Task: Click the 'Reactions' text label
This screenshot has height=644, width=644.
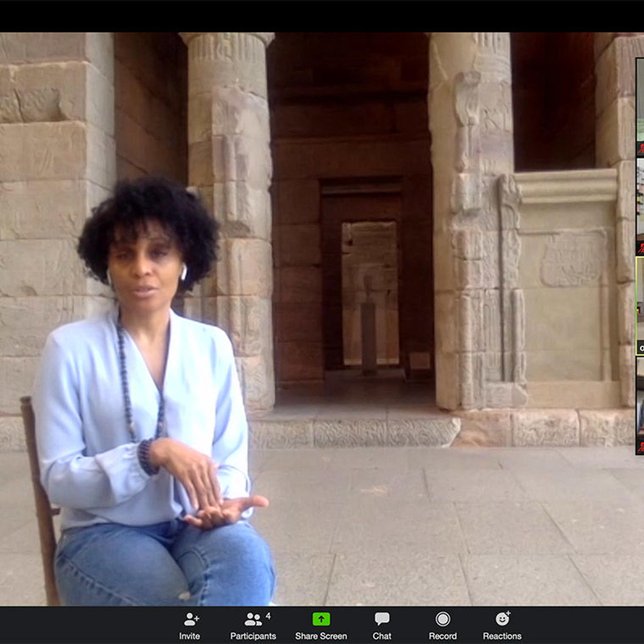Action: pyautogui.click(x=502, y=636)
